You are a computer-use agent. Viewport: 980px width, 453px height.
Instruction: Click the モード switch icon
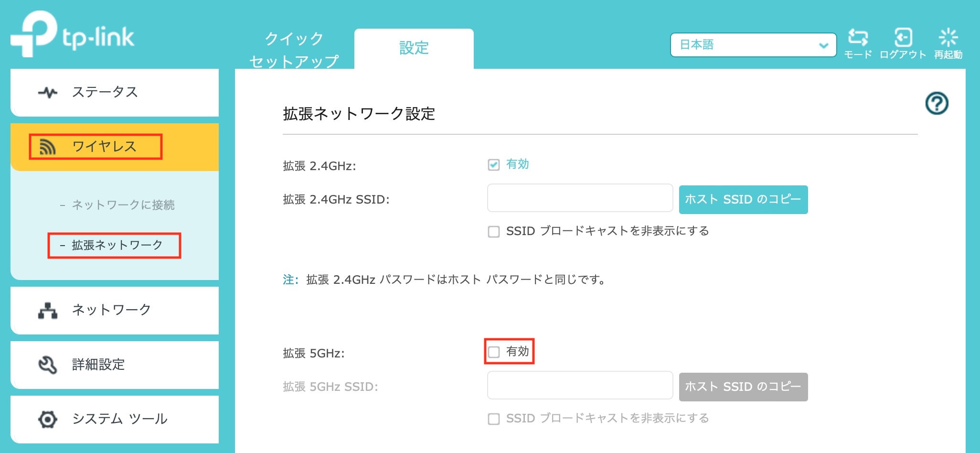click(x=858, y=37)
